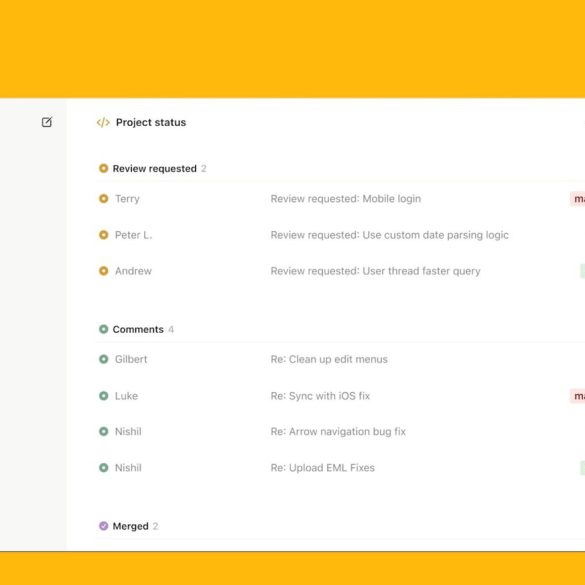Click the orange status circle next to Peter L.
The height and width of the screenshot is (585, 585).
[104, 235]
